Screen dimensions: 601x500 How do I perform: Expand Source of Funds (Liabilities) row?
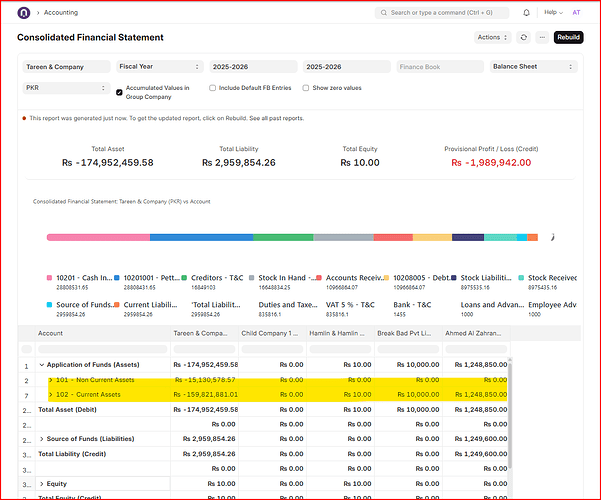coord(42,439)
